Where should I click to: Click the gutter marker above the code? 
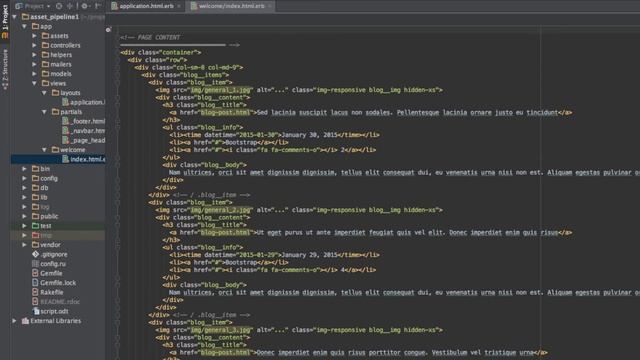[108, 30]
